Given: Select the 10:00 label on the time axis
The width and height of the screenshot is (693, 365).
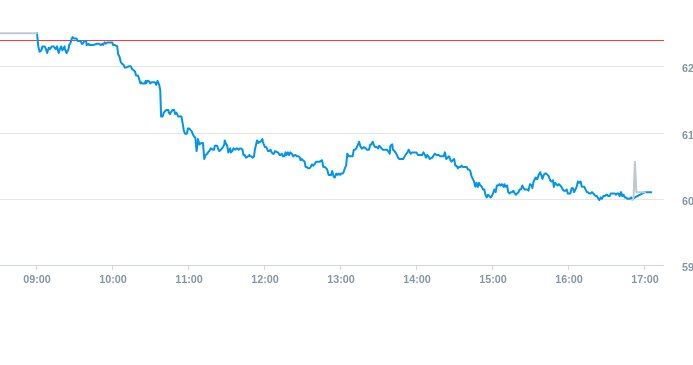Looking at the screenshot, I should pyautogui.click(x=113, y=279).
